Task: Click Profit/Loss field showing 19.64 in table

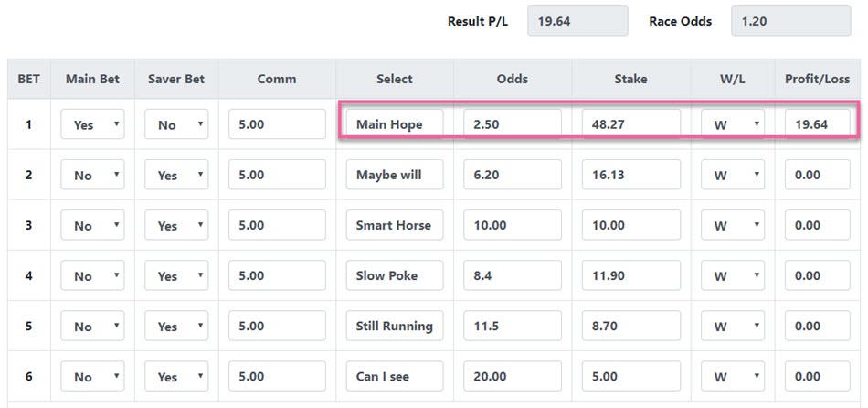Action: 817,124
